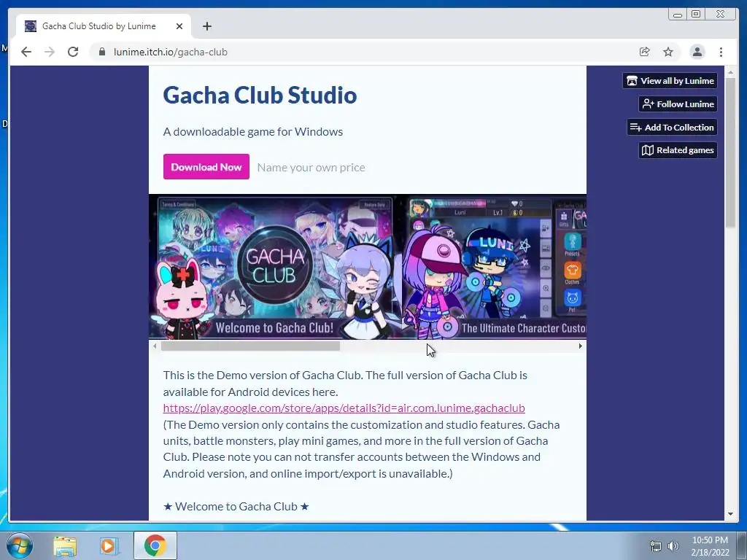Add the game to a collection
The height and width of the screenshot is (560, 747).
point(672,127)
